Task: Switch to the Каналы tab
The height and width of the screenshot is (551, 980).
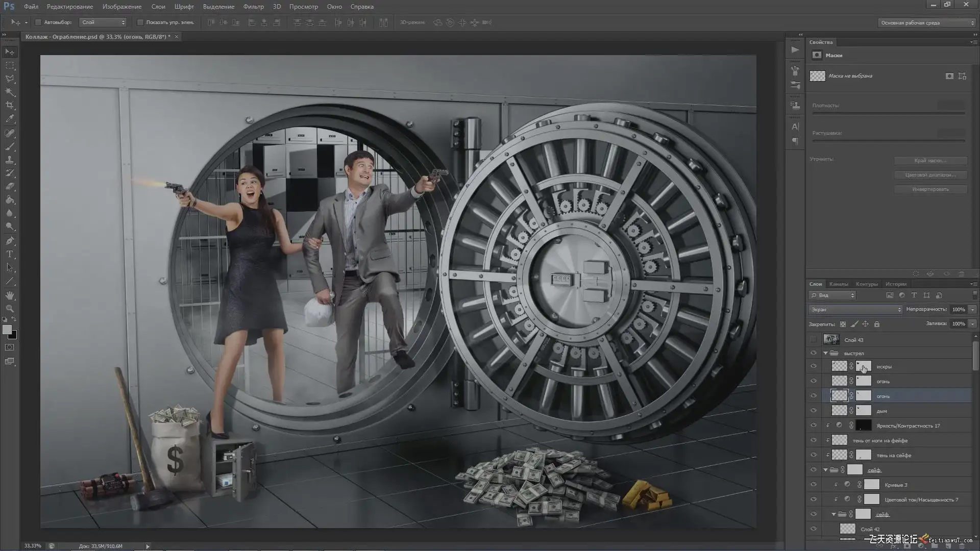Action: coord(838,284)
